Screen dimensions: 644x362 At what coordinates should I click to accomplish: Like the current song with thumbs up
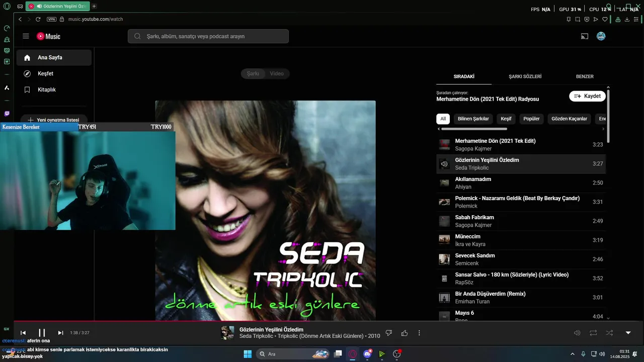pyautogui.click(x=405, y=333)
